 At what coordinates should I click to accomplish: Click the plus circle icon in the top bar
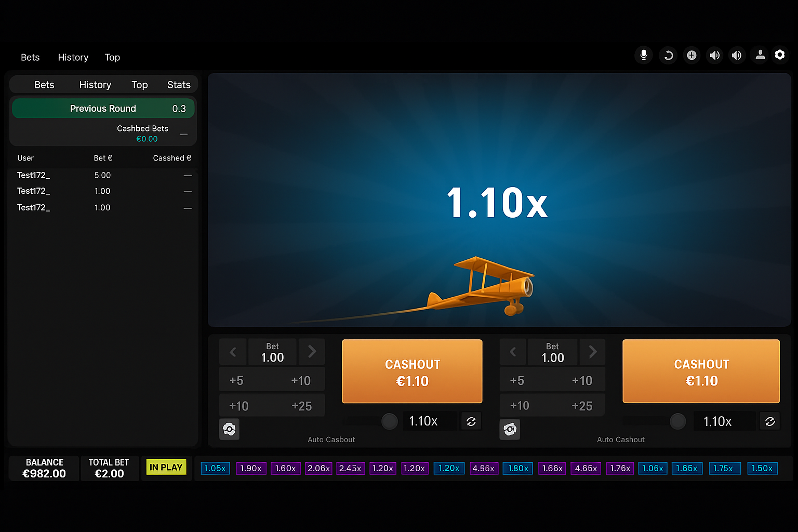(x=691, y=55)
